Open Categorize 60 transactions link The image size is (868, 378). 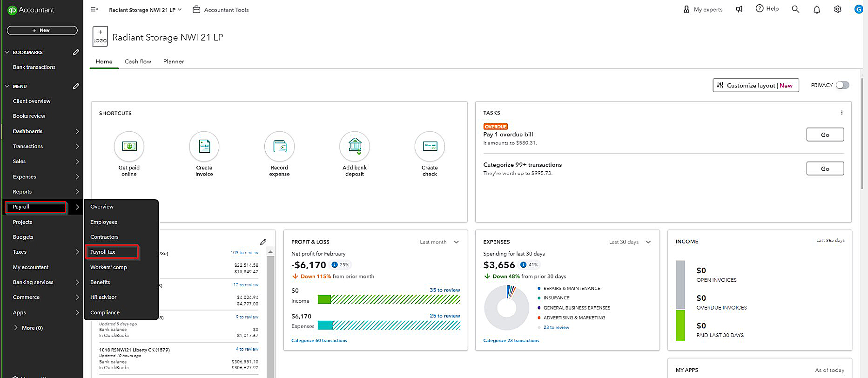click(319, 340)
